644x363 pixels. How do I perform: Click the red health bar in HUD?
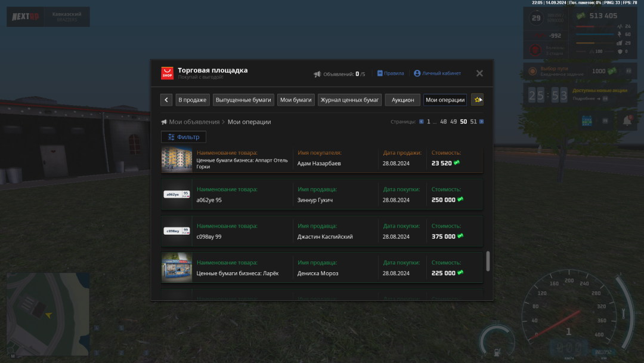coord(595,26)
